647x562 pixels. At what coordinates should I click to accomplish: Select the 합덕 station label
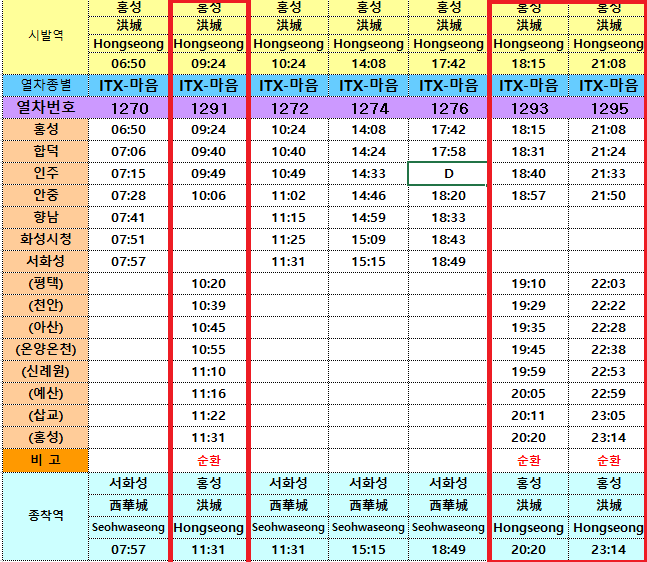click(46, 151)
